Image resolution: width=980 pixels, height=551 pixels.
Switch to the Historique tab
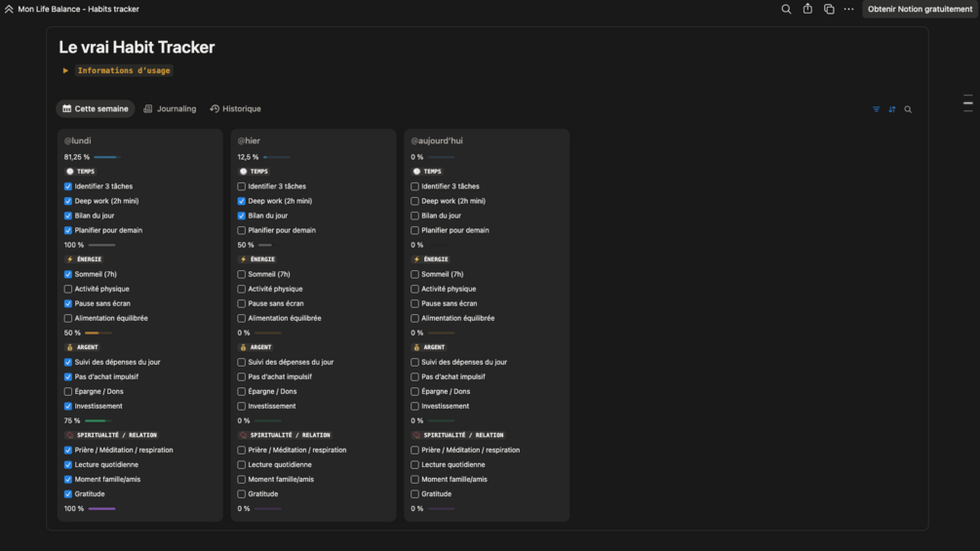point(236,109)
